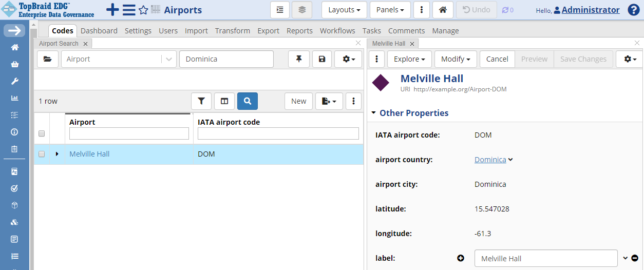Click the pin search icon
Screen dimensions: 644x270
coord(299,59)
